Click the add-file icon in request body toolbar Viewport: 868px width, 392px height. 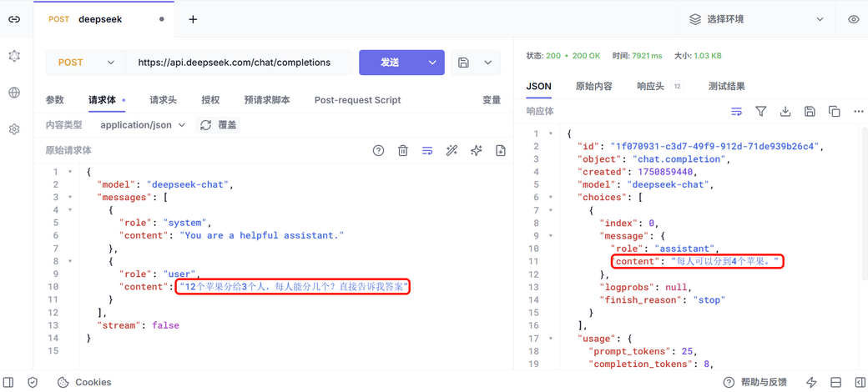pyautogui.click(x=501, y=150)
